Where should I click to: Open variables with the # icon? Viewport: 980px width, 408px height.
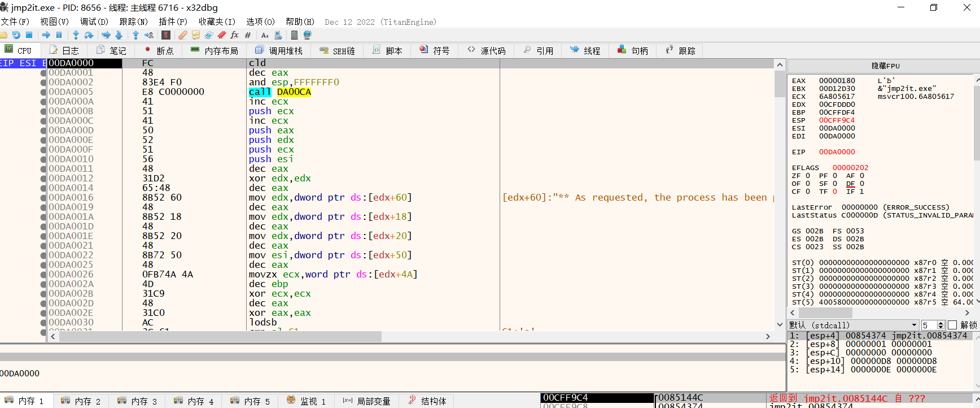[x=248, y=35]
